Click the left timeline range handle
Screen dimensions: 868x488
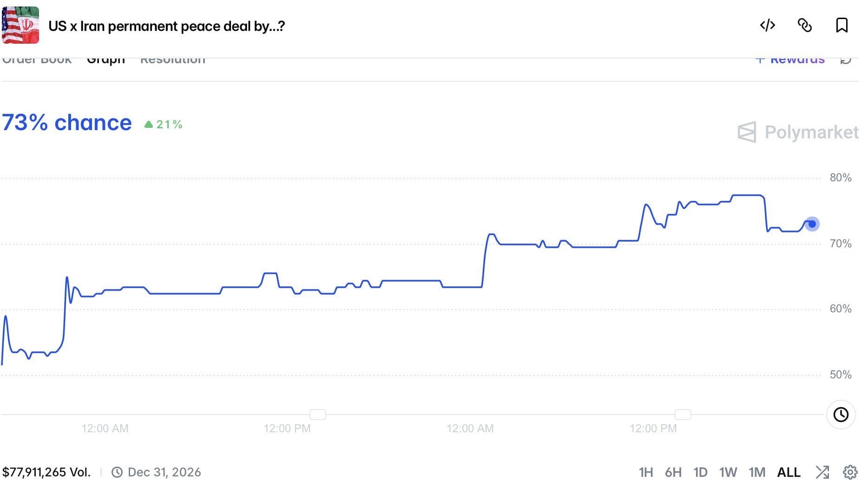(x=318, y=414)
